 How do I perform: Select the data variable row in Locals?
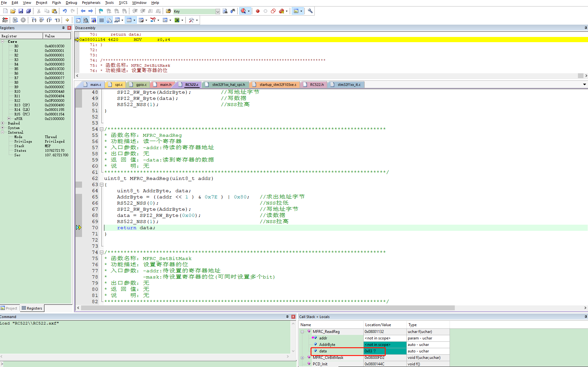[x=374, y=351]
